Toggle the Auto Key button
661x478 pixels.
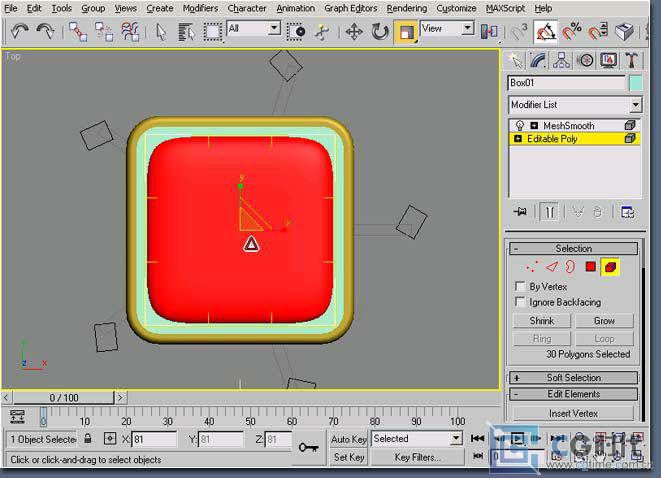pyautogui.click(x=348, y=439)
